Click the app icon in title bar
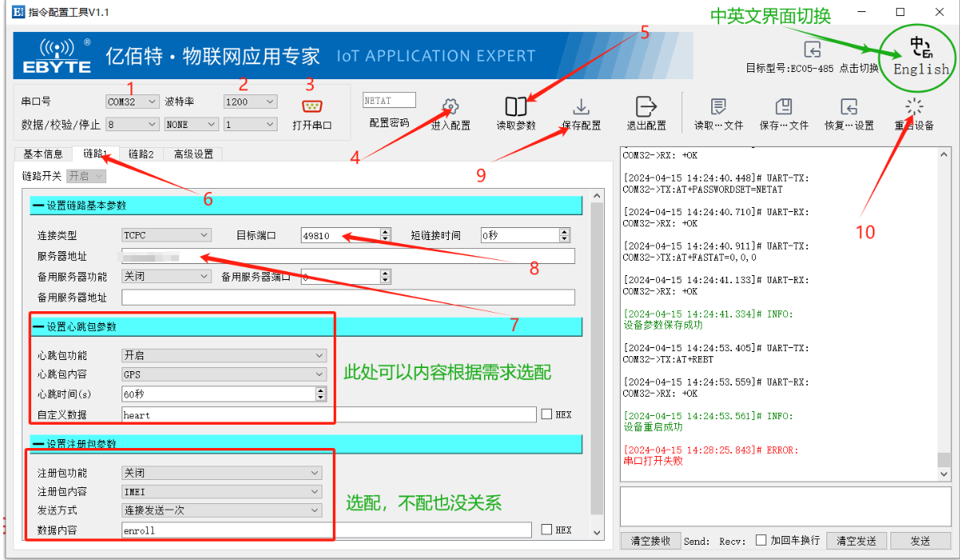 [18, 12]
